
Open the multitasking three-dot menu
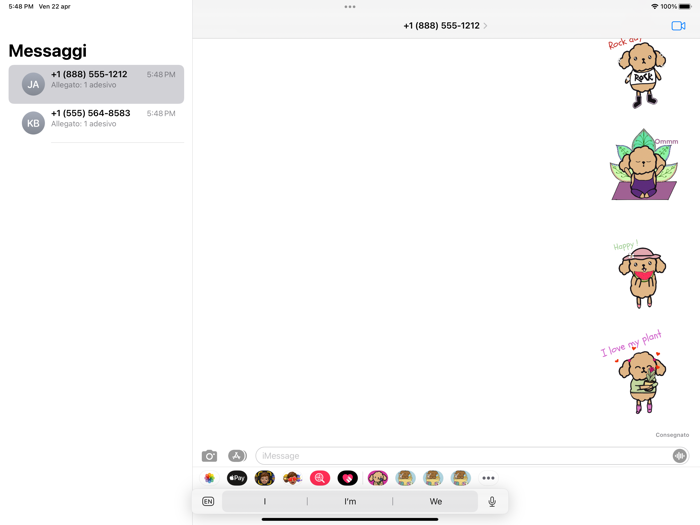[x=350, y=7]
